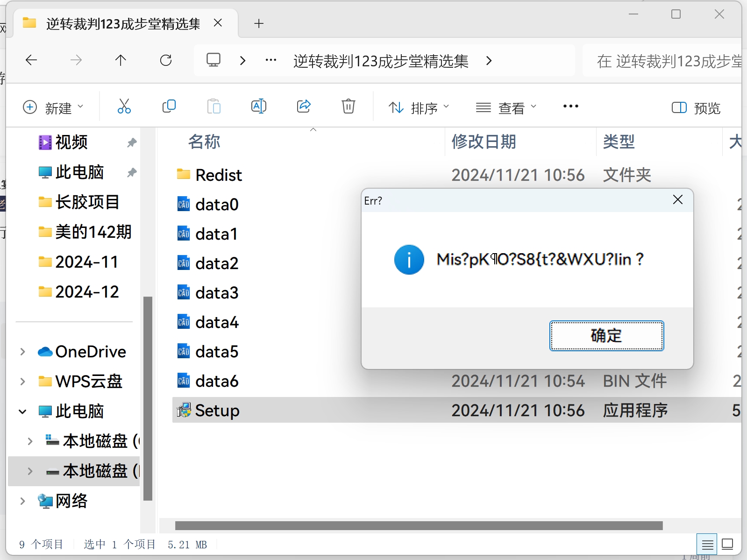
Task: Open the 排序 sort dropdown
Action: (x=419, y=108)
